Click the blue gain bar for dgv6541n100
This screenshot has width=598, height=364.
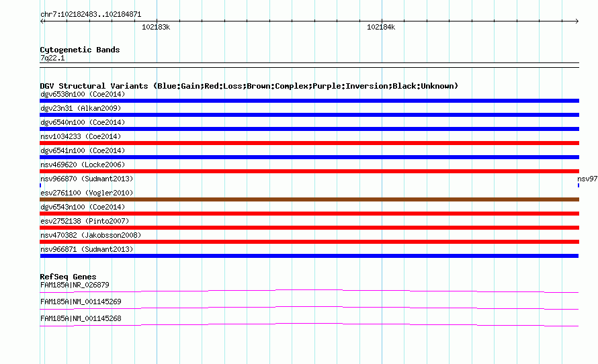coord(309,157)
